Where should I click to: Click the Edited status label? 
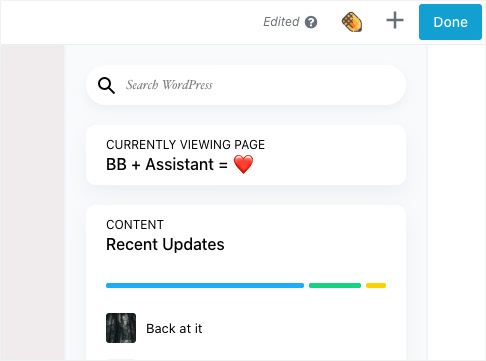click(281, 22)
